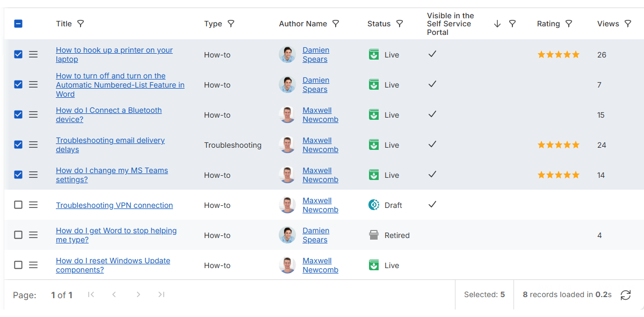Image resolution: width=644 pixels, height=317 pixels.
Task: Click the Title column filter icon
Action: click(81, 24)
